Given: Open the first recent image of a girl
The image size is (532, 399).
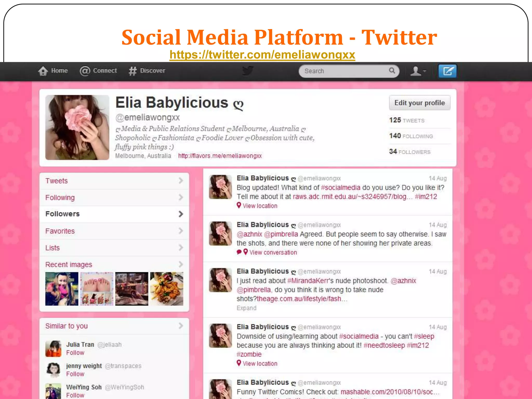Looking at the screenshot, I should (62, 289).
